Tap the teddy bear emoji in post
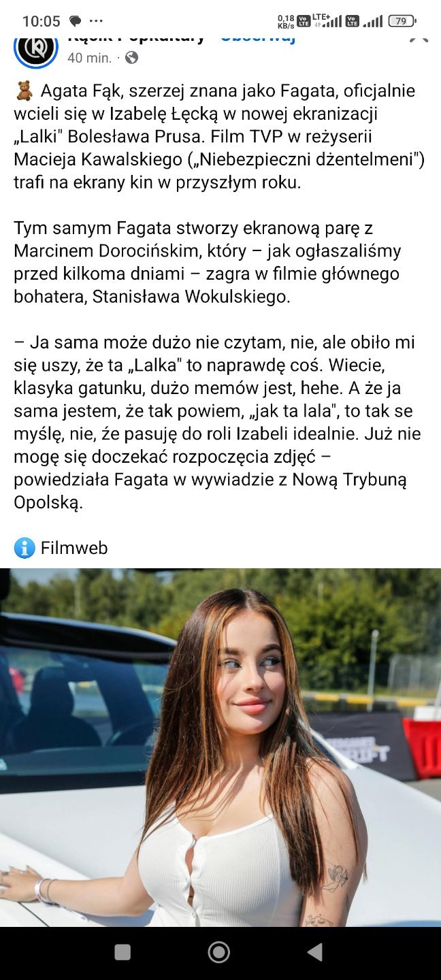Screen dimensions: 441x980 tap(24, 91)
